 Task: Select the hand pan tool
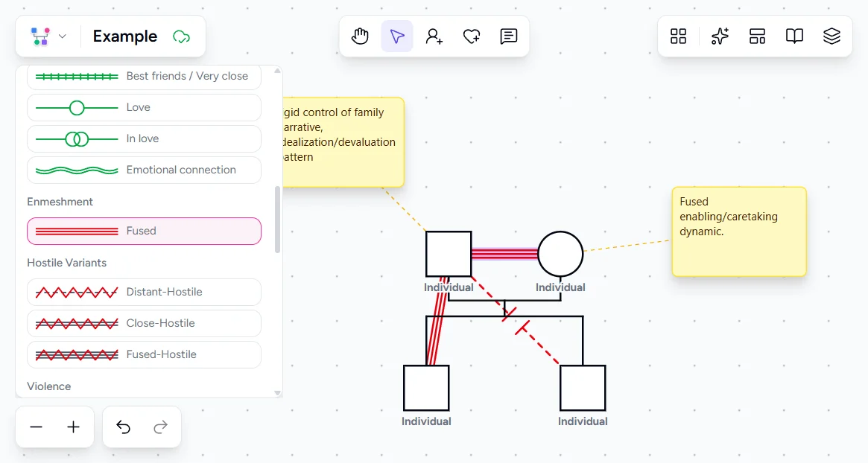click(360, 36)
